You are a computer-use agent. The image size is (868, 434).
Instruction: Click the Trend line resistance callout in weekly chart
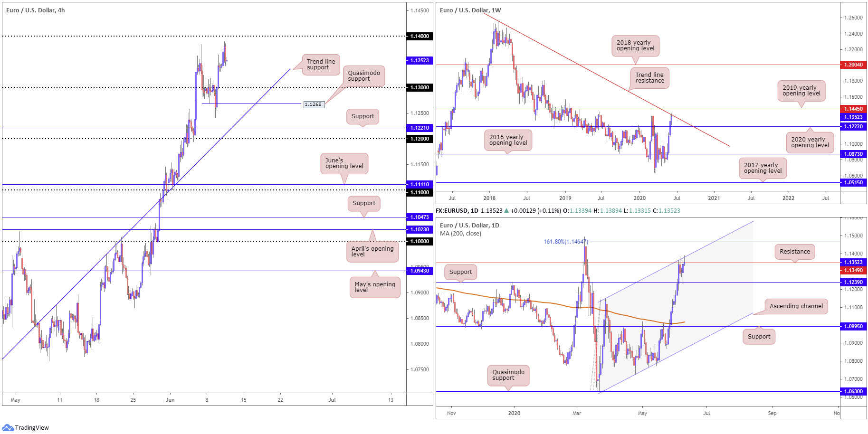(x=649, y=78)
